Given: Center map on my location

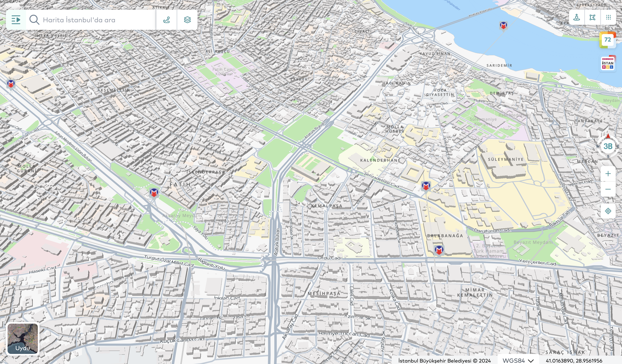Looking at the screenshot, I should click(608, 211).
